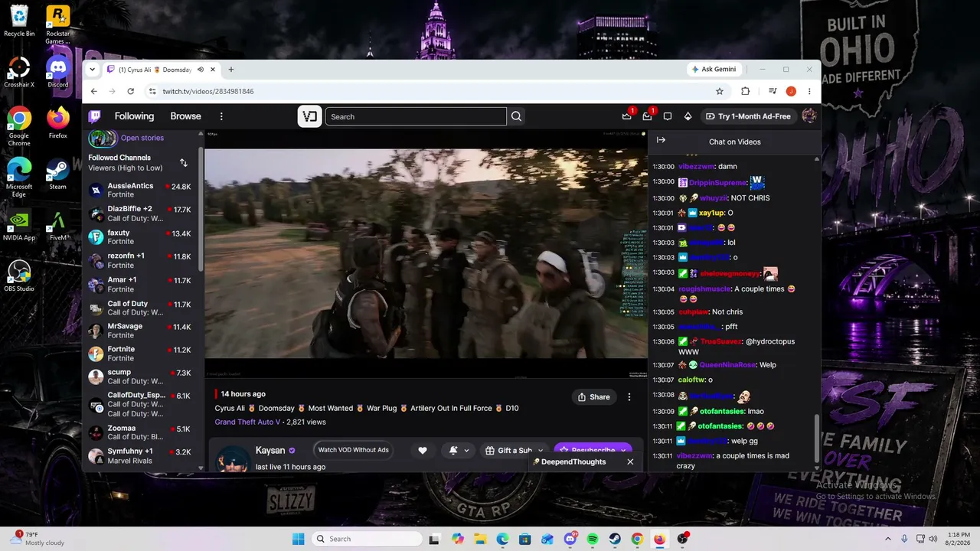Image resolution: width=980 pixels, height=551 pixels.
Task: Click the Windows taskbar Search box
Action: point(367,539)
